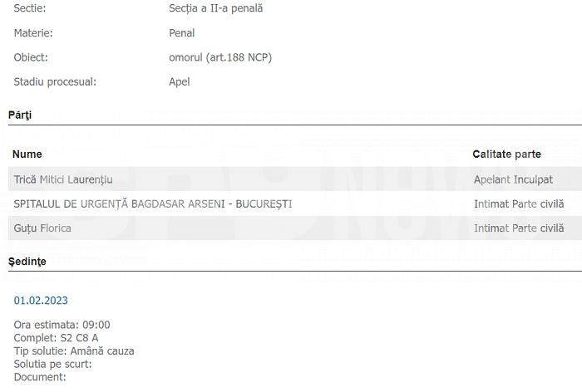
Task: Click the Apelant Inculpat cell
Action: coord(513,179)
